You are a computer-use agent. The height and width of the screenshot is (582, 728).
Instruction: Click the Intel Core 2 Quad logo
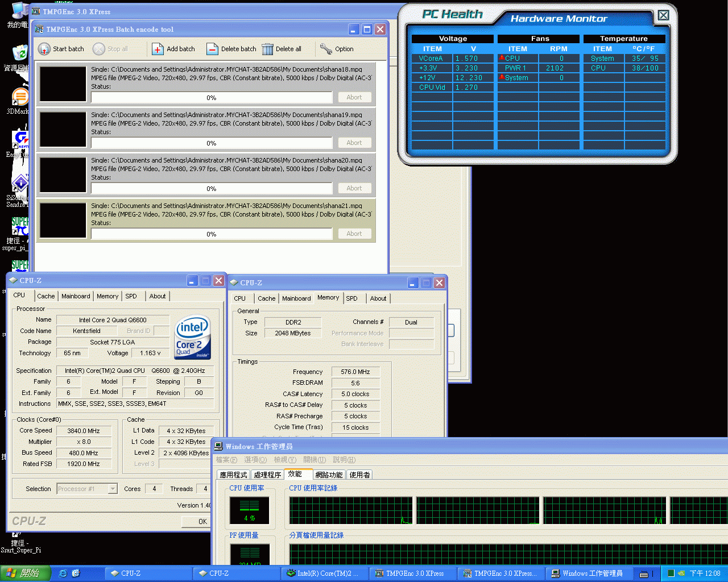[193, 338]
